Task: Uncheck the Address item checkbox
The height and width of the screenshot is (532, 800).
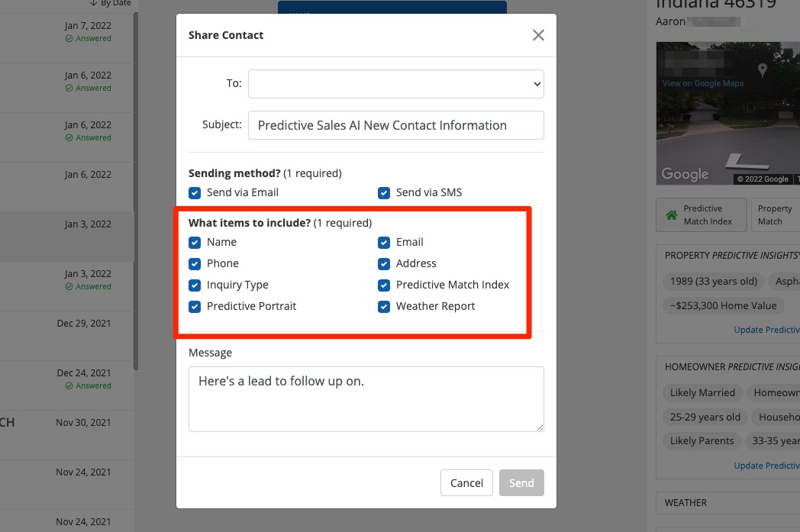Action: (385, 264)
